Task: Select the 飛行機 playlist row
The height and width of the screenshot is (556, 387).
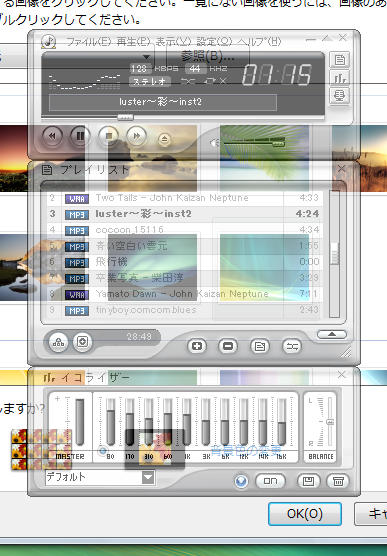Action: coord(184,262)
